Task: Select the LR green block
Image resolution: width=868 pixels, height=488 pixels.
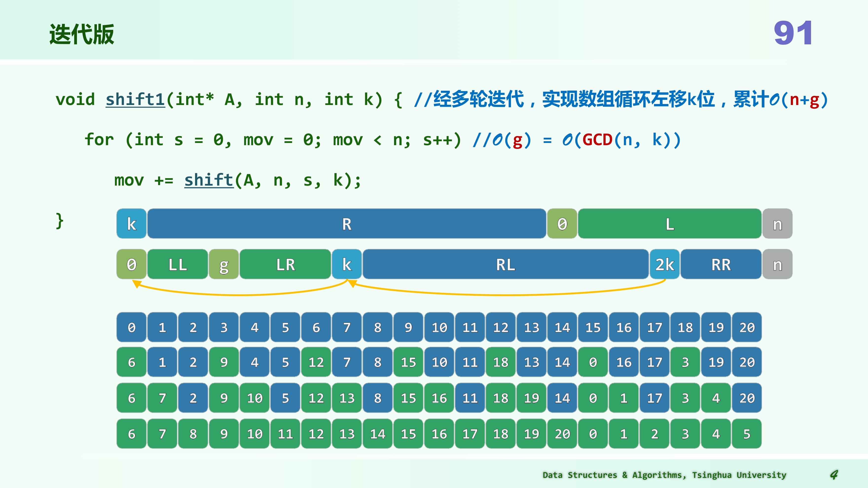Action: pyautogui.click(x=285, y=265)
